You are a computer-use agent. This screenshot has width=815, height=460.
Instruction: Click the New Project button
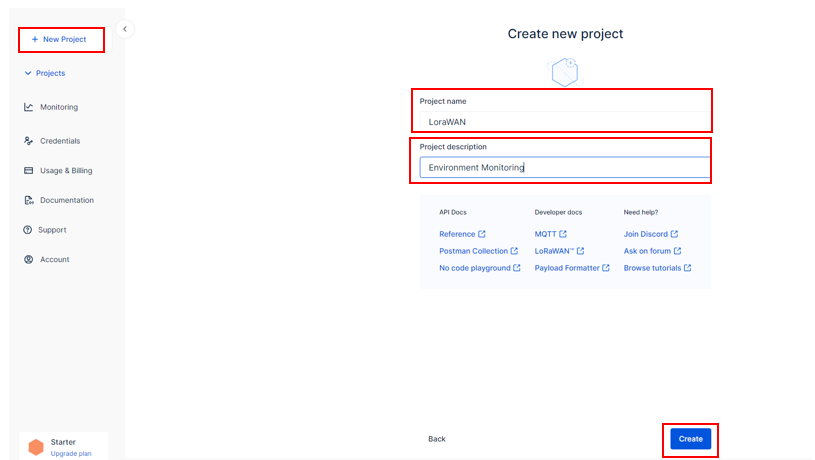tap(60, 39)
